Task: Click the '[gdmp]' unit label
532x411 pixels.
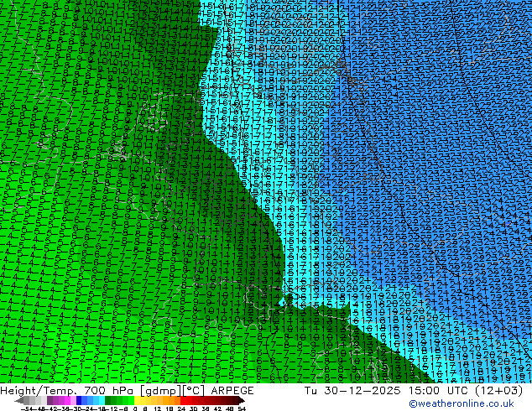Action: pyautogui.click(x=160, y=391)
